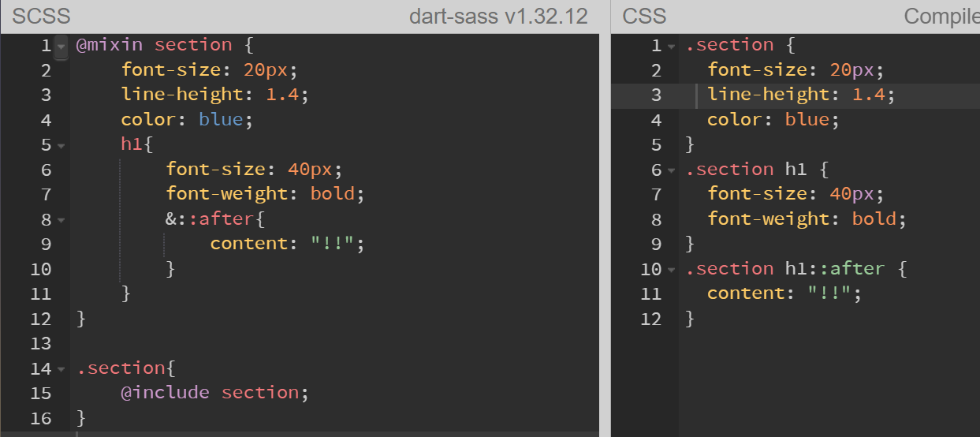This screenshot has height=437, width=980.
Task: Click "font-weight: bold;" in the SCSS editor
Action: coord(265,194)
